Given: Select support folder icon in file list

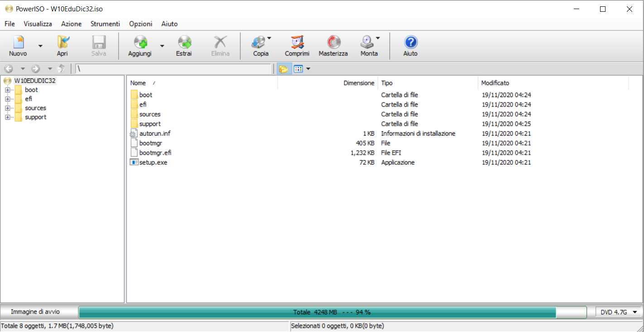Looking at the screenshot, I should click(134, 123).
